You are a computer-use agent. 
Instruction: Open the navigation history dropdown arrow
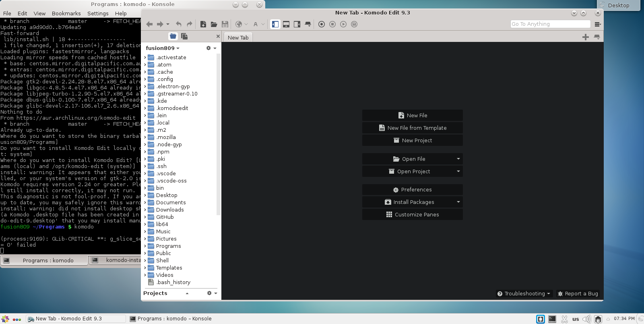(168, 24)
